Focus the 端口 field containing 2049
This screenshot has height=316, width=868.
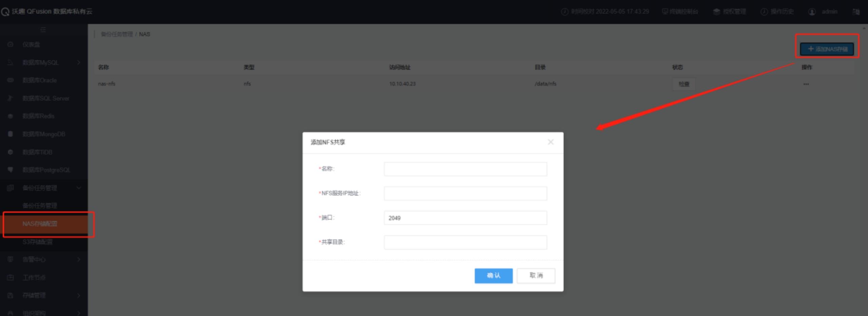465,218
